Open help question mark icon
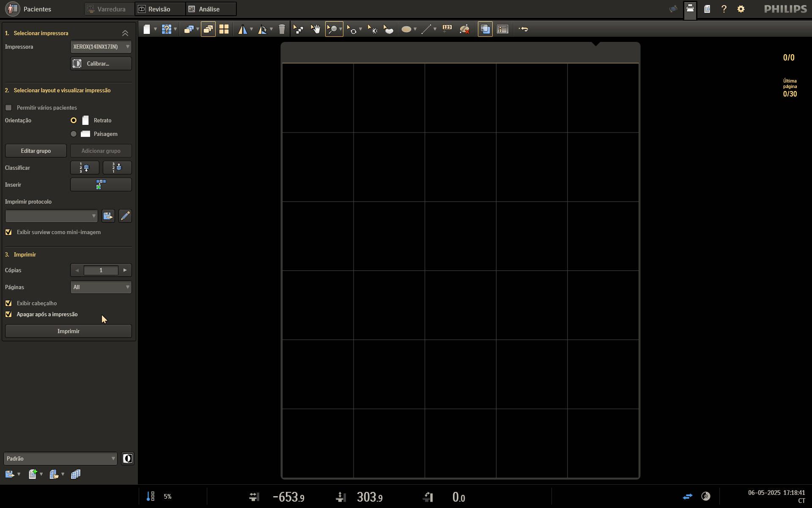The width and height of the screenshot is (812, 508). tap(724, 9)
